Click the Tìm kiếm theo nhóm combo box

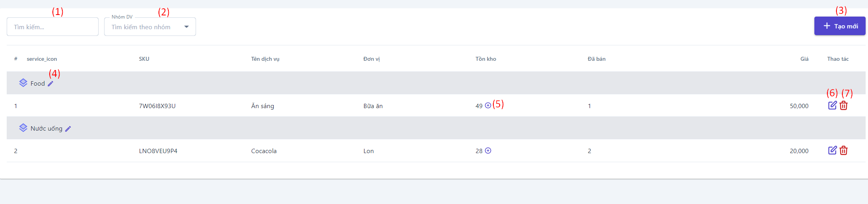point(142,27)
